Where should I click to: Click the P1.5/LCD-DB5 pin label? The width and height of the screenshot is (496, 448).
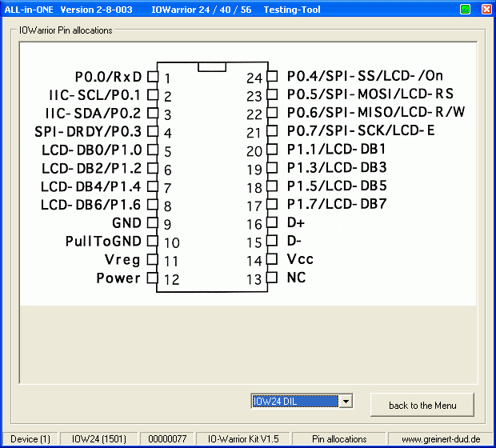pos(337,186)
